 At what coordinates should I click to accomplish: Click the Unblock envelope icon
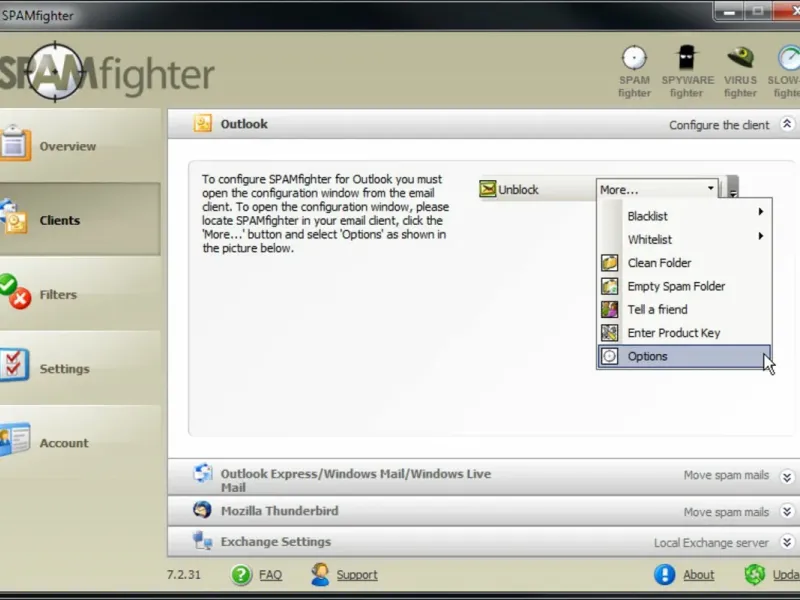tap(487, 189)
